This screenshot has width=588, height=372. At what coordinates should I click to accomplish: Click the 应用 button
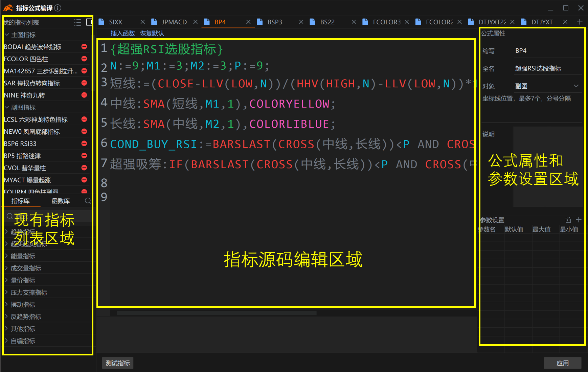click(x=563, y=363)
